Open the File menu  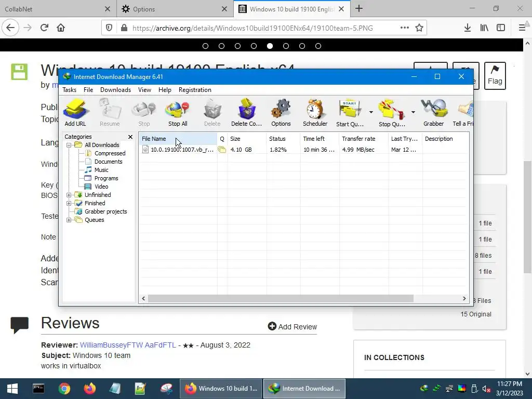(x=88, y=90)
